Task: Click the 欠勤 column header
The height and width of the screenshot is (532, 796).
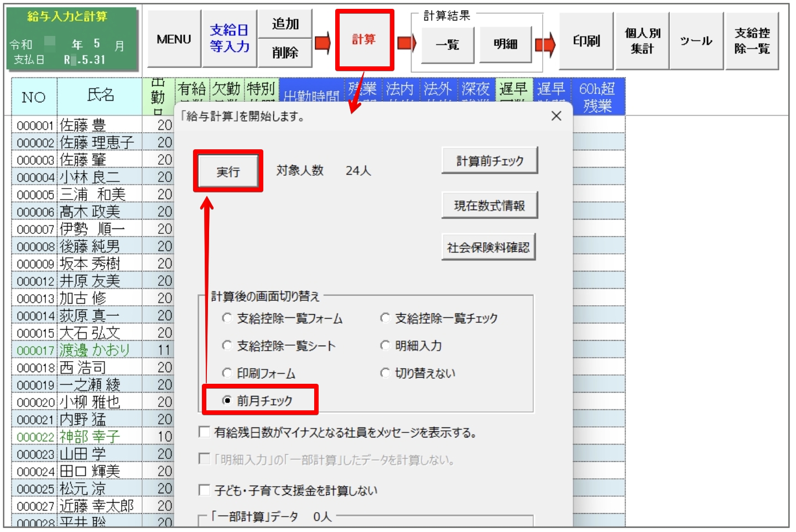Action: [226, 90]
